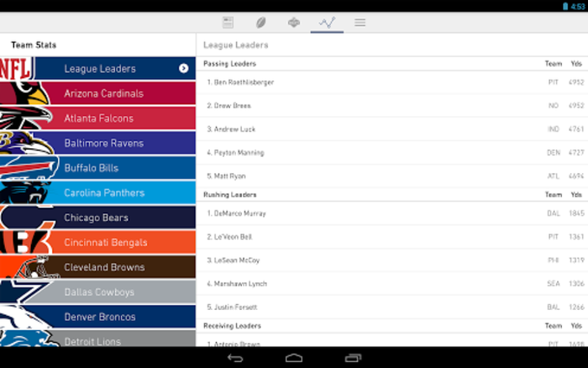Click SEA team abbreviation for Marshawn Lynch
Viewport: 588px width, 368px height.
click(x=553, y=283)
